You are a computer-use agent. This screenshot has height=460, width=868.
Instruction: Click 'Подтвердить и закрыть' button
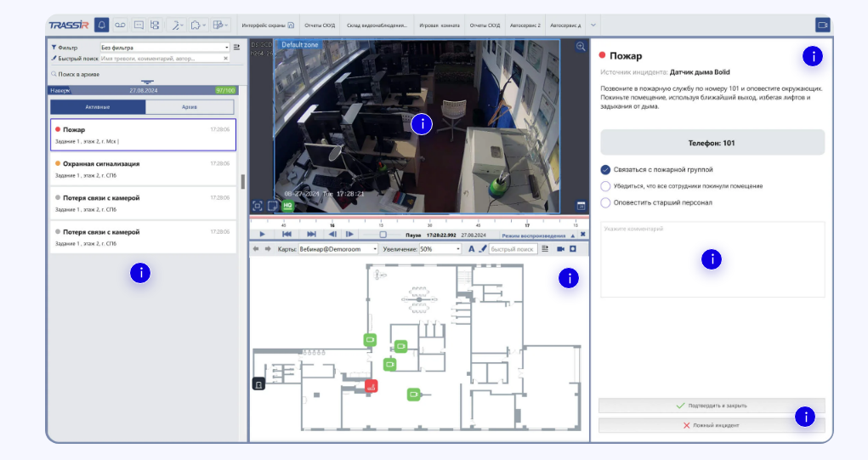click(712, 406)
